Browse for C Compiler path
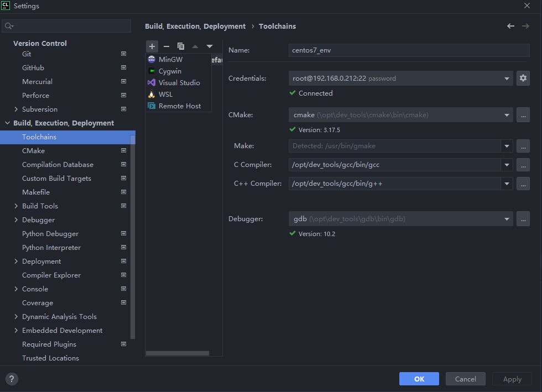Image resolution: width=542 pixels, height=392 pixels. tap(523, 165)
